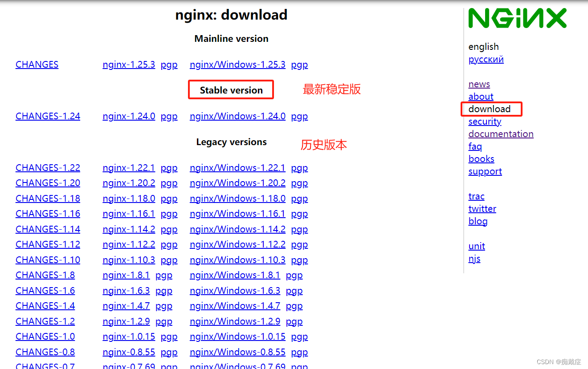Open the faq page
The width and height of the screenshot is (588, 369).
point(475,146)
